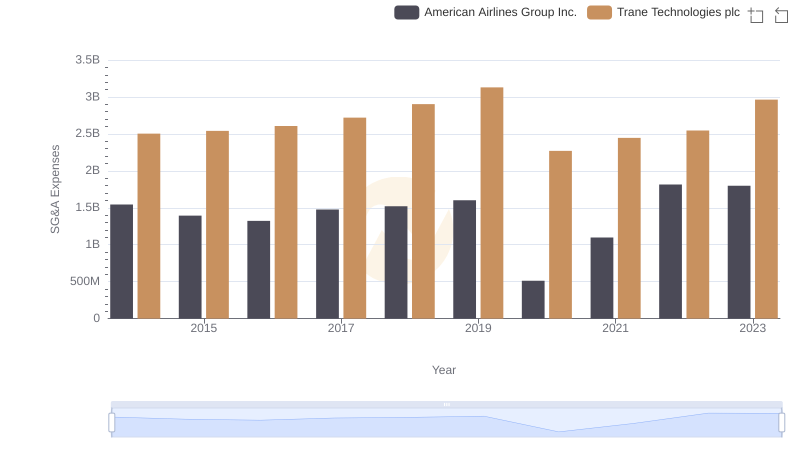800x461 pixels.
Task: Click the Trane Technologies bar for 2017
Action: 355,218
